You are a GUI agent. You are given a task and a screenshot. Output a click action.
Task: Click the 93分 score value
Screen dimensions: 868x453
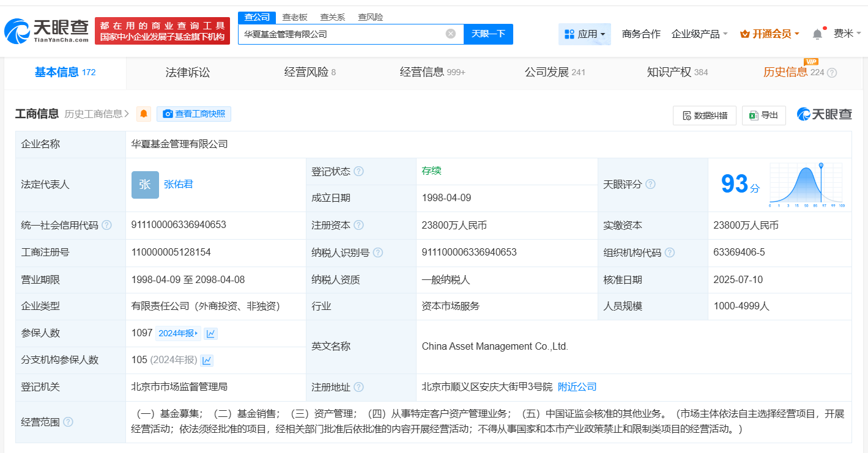(740, 185)
